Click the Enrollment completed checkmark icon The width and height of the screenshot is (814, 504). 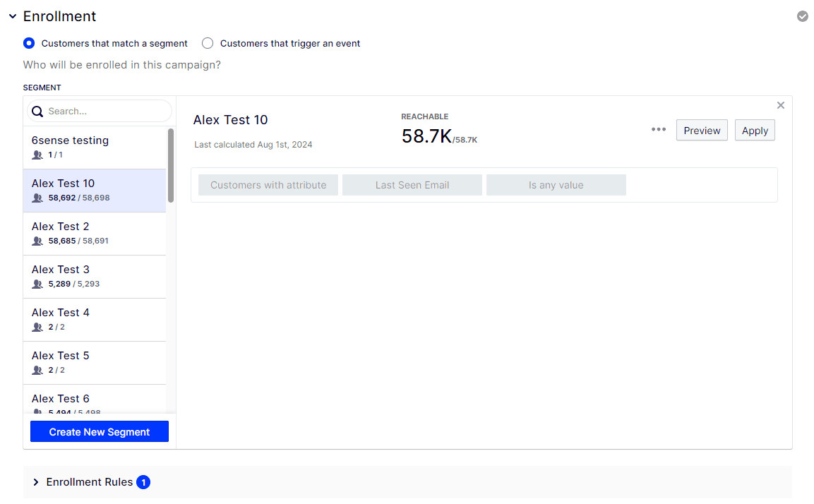[x=802, y=16]
